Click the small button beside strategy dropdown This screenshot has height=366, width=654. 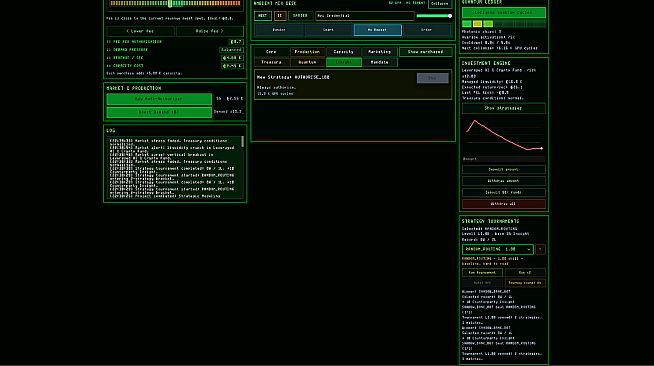[x=540, y=249]
